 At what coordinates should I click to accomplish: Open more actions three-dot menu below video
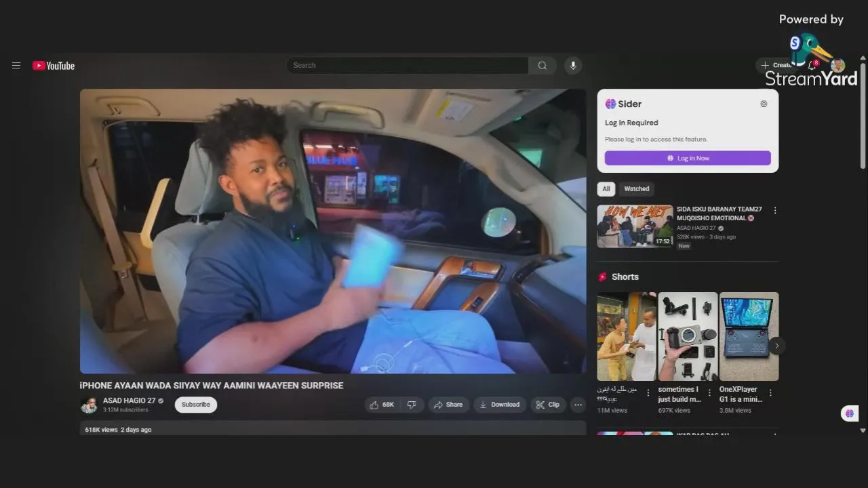click(x=578, y=405)
